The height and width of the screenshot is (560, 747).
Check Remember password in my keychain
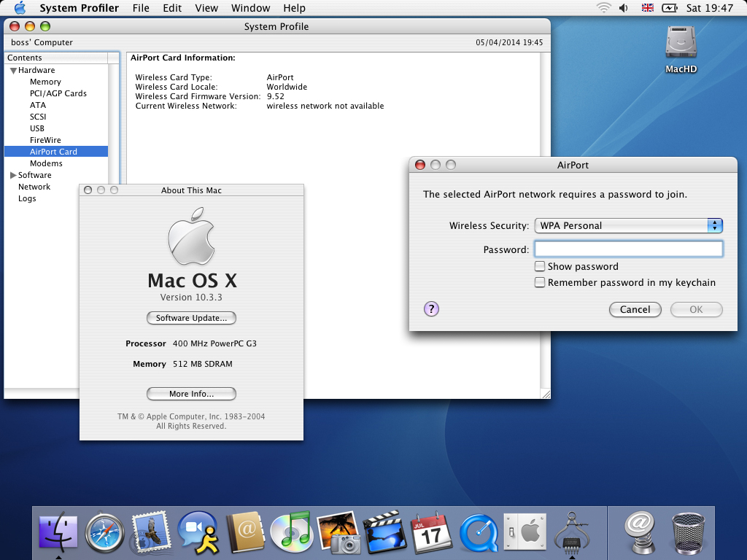540,282
